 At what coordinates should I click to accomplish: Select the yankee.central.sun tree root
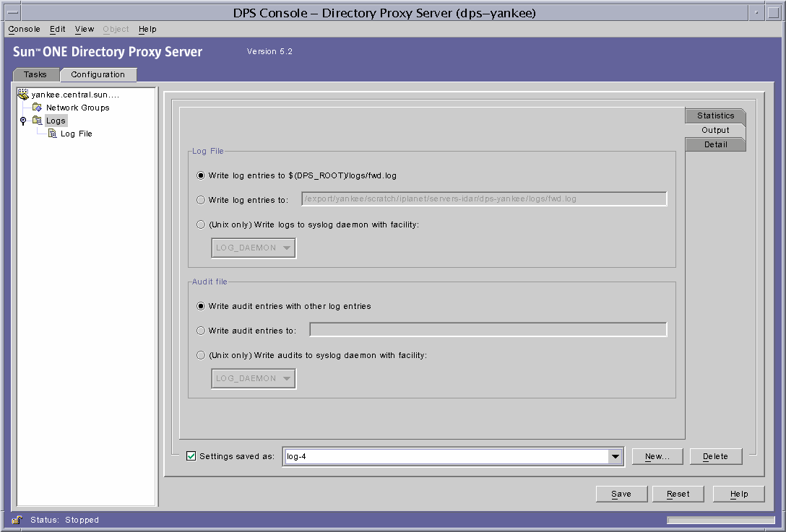(x=75, y=94)
